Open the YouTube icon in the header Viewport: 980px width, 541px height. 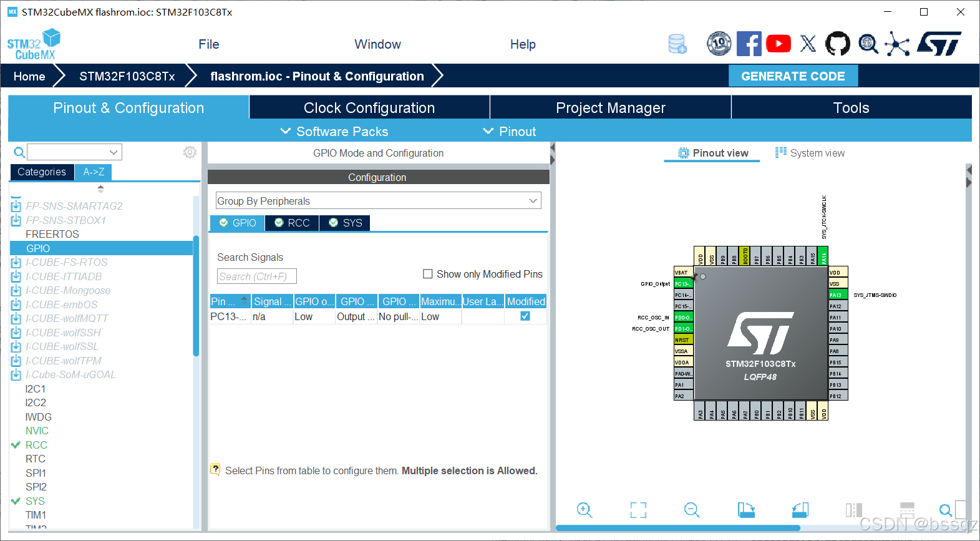click(778, 44)
